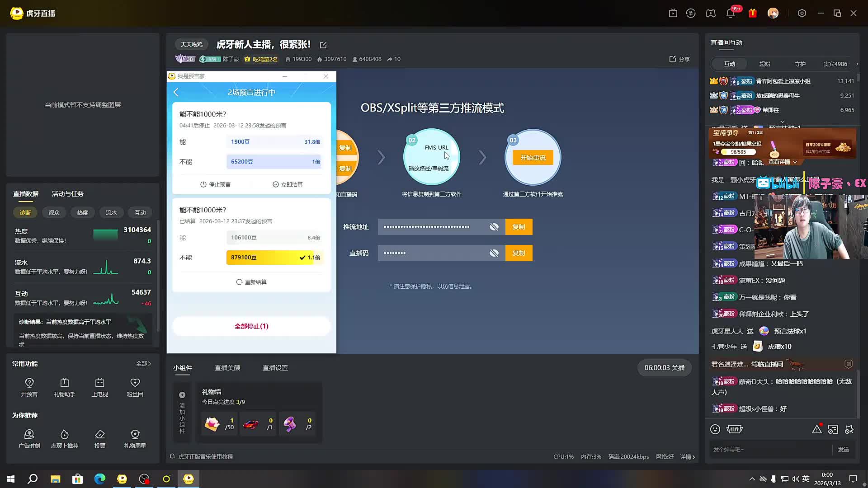Viewport: 868px width, 488px height.
Task: Reveal the hidden 直播码 stream key
Action: point(494,253)
